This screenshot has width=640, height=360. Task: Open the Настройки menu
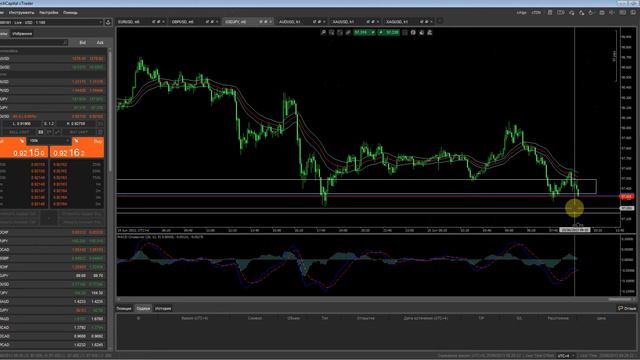point(49,13)
